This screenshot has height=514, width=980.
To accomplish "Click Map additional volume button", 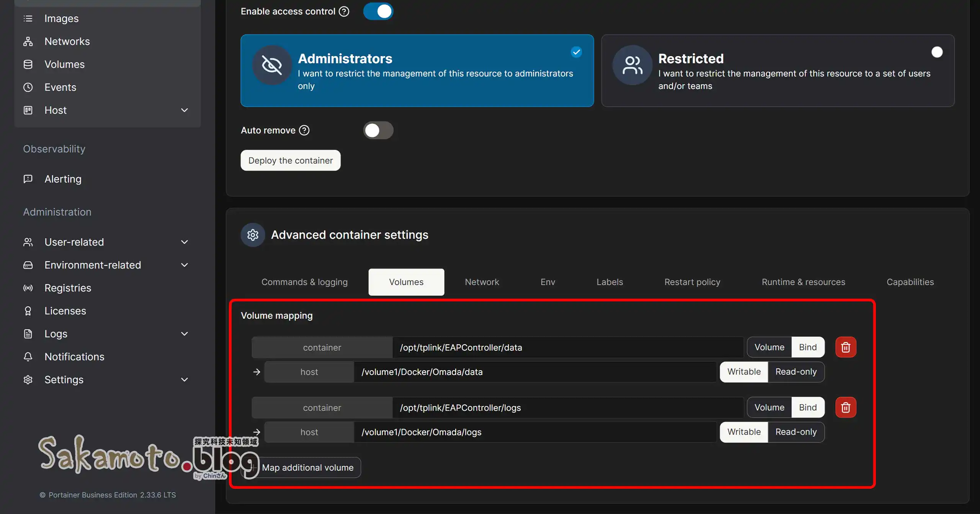I will (307, 467).
